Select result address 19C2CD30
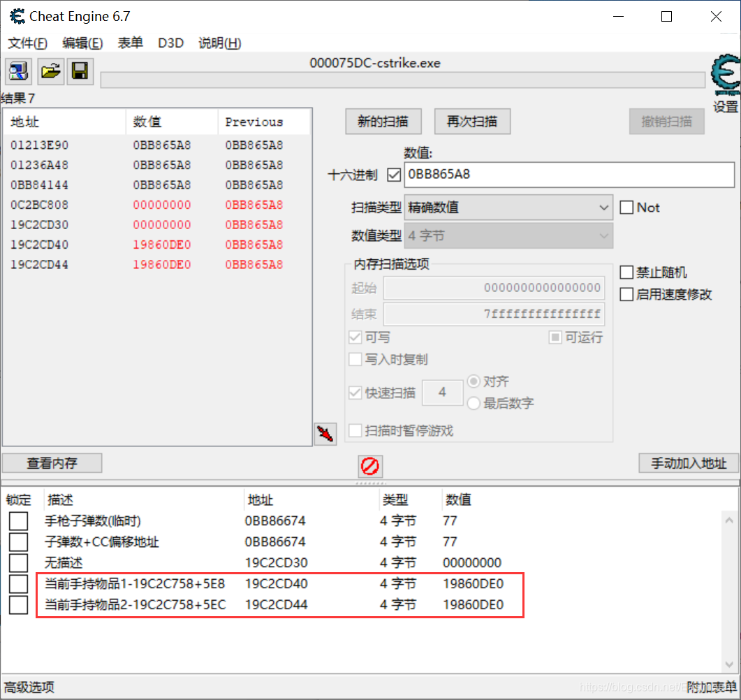This screenshot has width=741, height=700. [40, 224]
